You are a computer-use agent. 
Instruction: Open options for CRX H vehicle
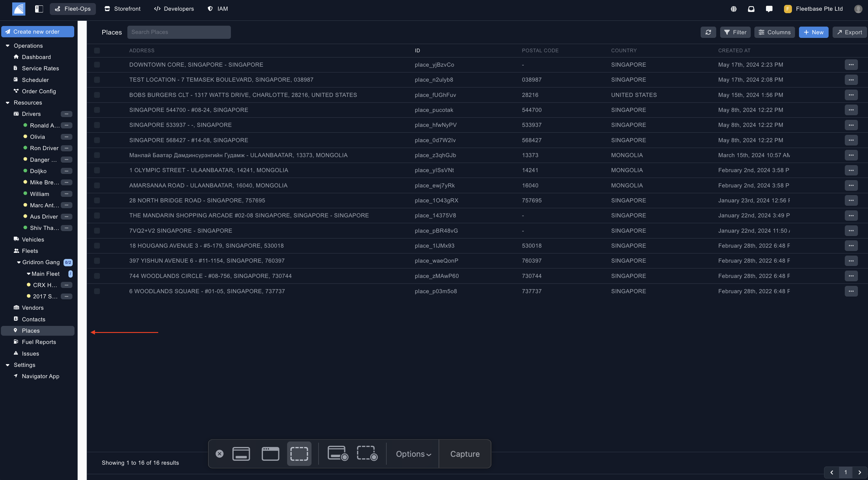point(66,285)
